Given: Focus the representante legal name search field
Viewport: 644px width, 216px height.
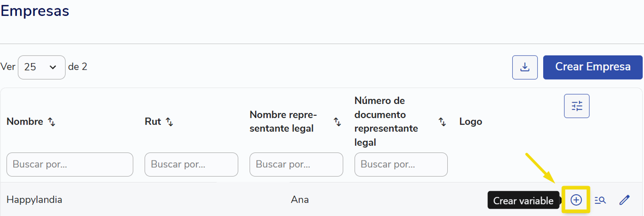Looking at the screenshot, I should 296,164.
